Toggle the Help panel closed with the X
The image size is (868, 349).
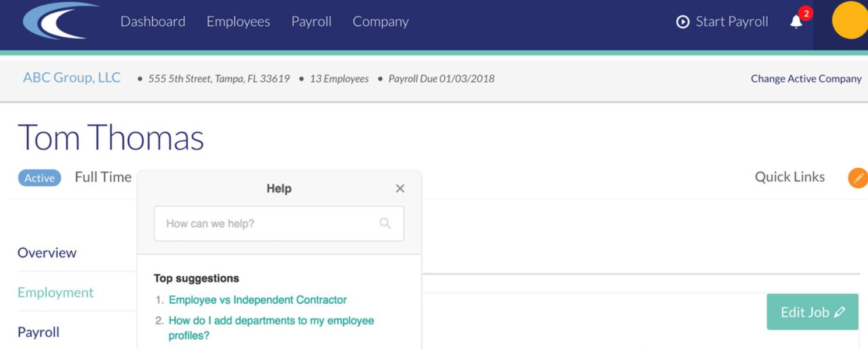tap(400, 188)
